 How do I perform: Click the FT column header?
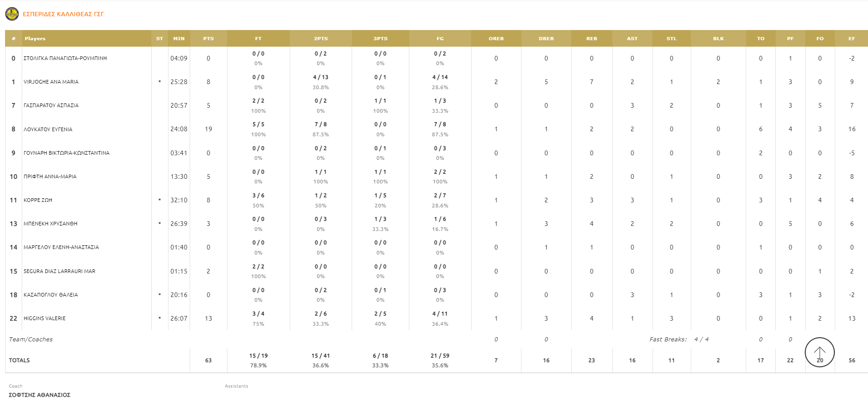click(258, 39)
